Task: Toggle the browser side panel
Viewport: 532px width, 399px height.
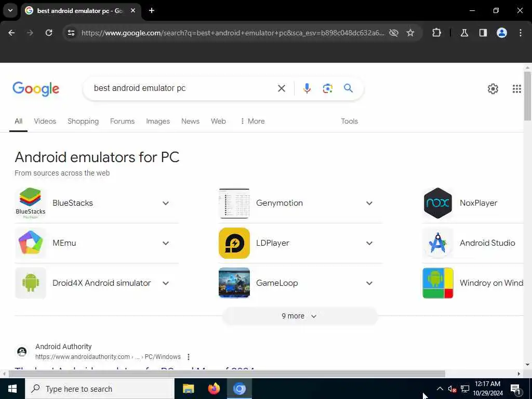Action: coord(483,33)
